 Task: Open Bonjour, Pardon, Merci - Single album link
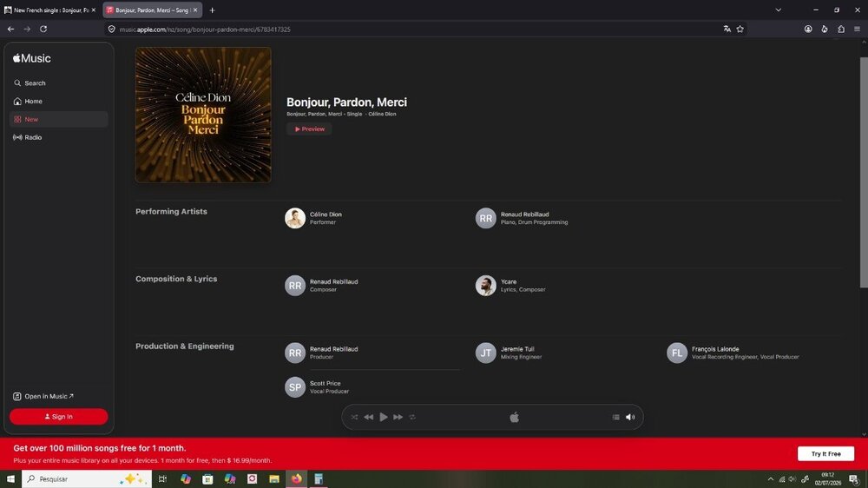coord(325,114)
